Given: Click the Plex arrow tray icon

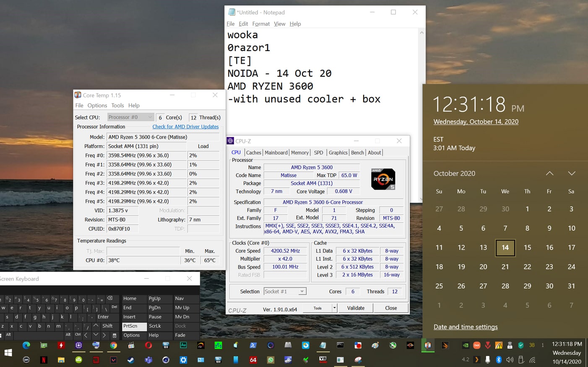Looking at the screenshot, I should [476, 360].
